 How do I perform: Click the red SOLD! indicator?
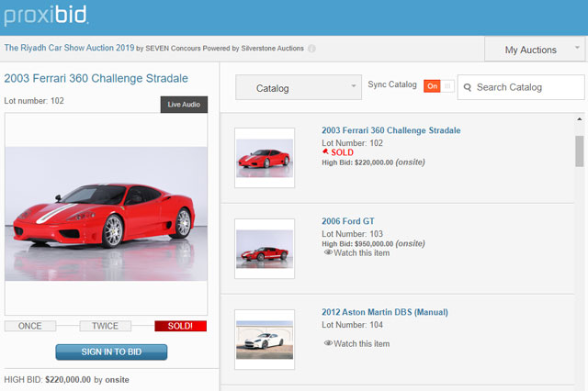[180, 326]
